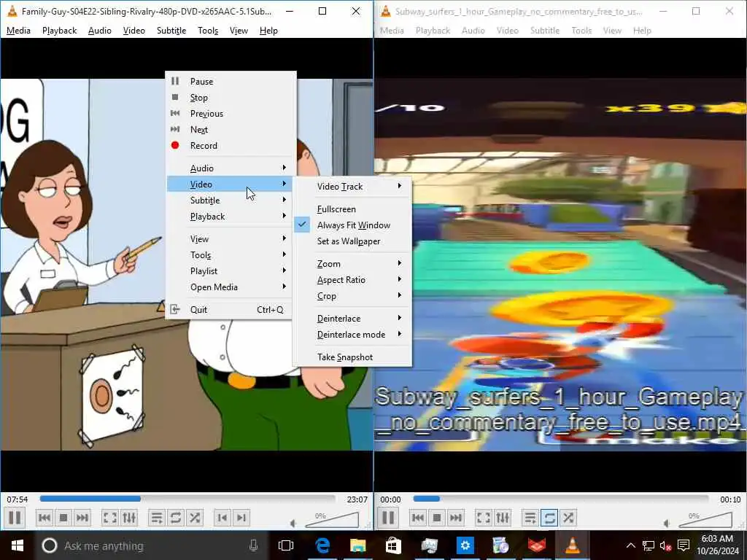747x560 pixels.
Task: Click the VLC cone icon in taskbar
Action: pos(572,545)
